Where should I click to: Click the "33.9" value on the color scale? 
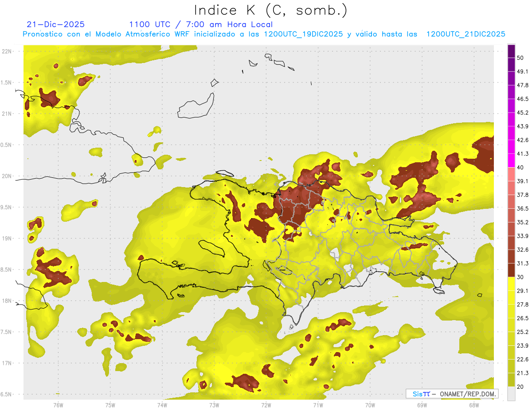523,236
